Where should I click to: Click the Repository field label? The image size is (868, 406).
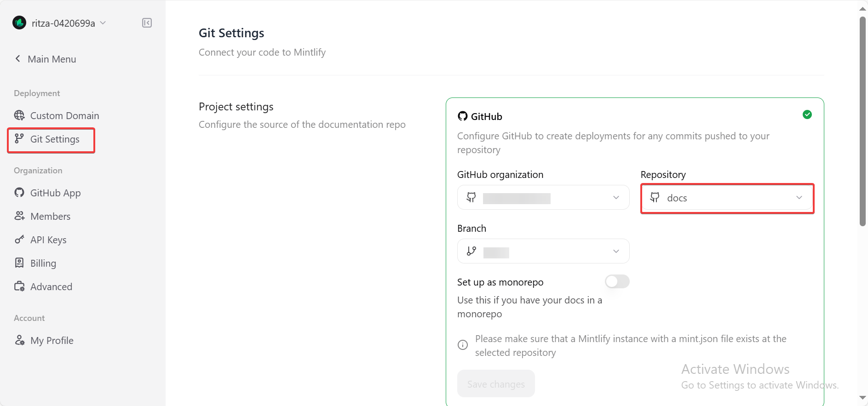click(663, 175)
